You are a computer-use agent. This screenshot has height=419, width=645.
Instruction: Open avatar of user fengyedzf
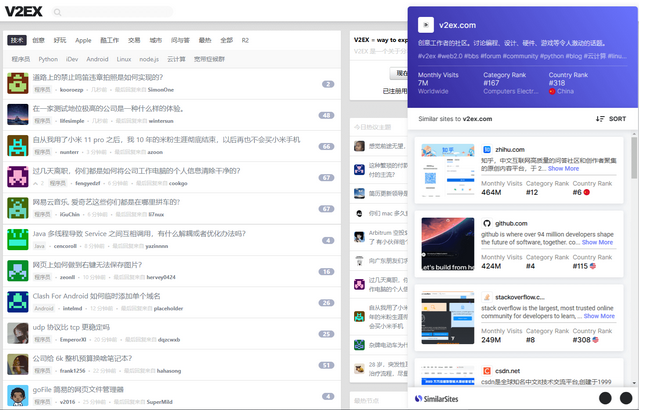coord(18,176)
